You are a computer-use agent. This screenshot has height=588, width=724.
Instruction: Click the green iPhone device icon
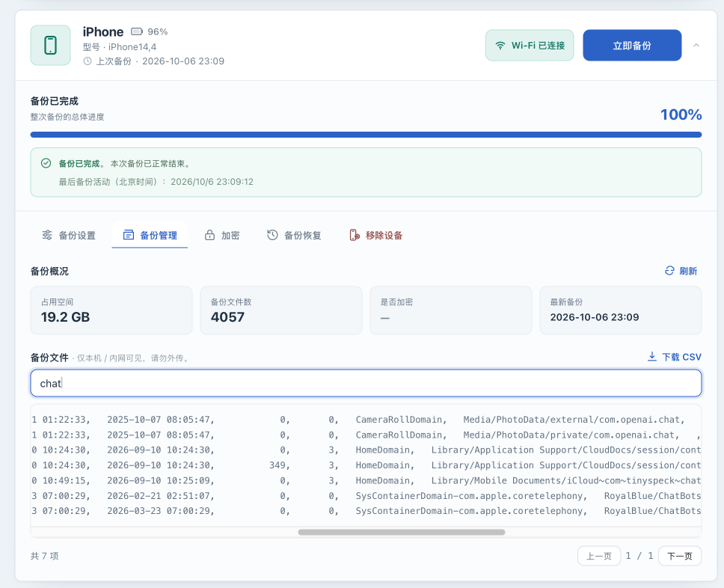pos(50,46)
